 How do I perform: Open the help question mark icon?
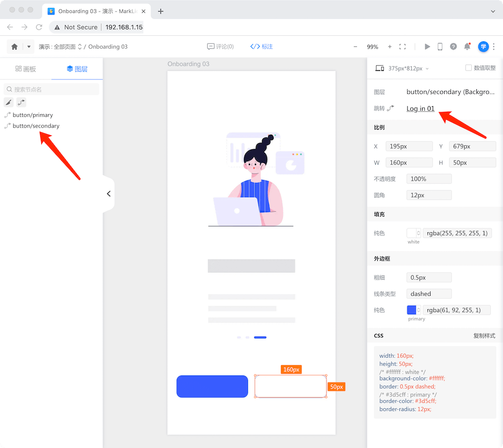(x=453, y=47)
